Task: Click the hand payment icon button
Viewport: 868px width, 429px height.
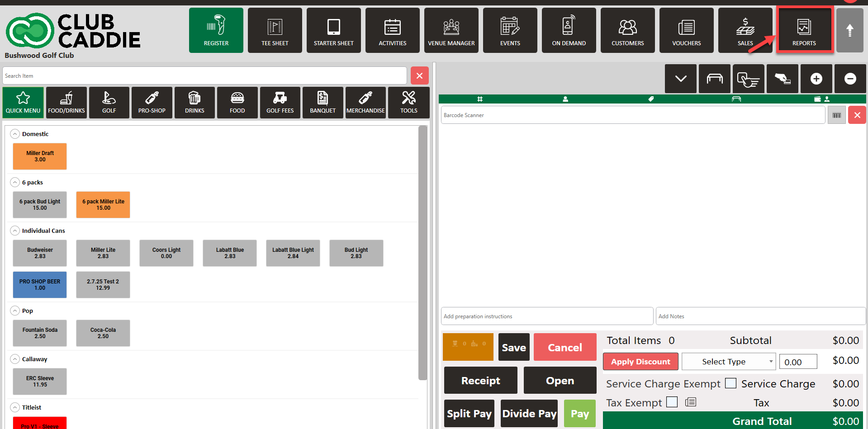Action: pos(783,79)
